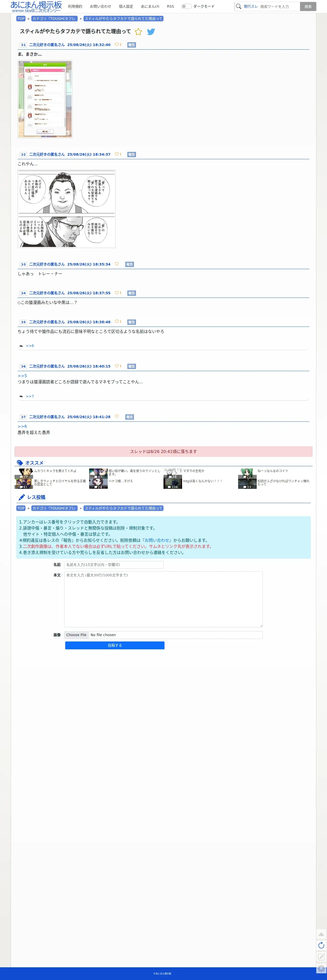Open recommended thread ムカつくキャラを教えてくれよ
This screenshot has width=327, height=980.
click(x=55, y=471)
